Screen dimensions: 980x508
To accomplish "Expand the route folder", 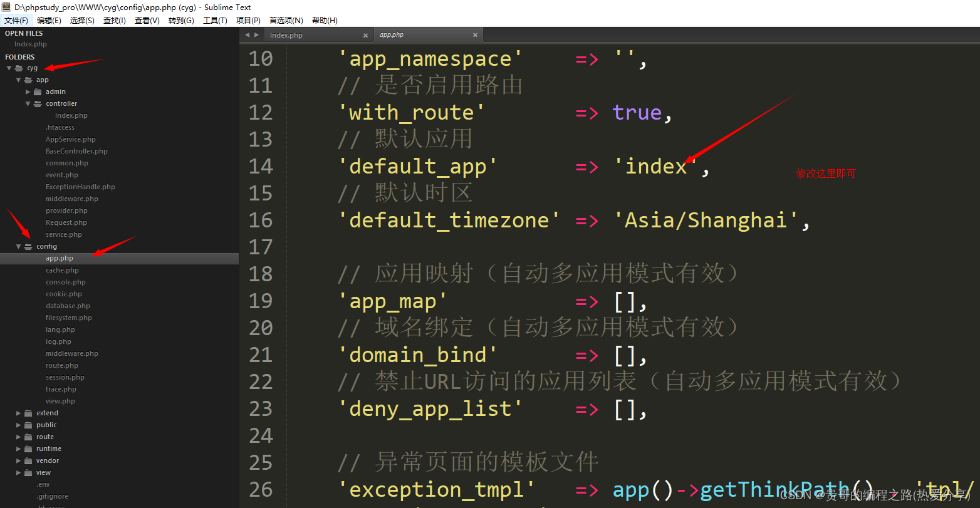I will tap(19, 437).
